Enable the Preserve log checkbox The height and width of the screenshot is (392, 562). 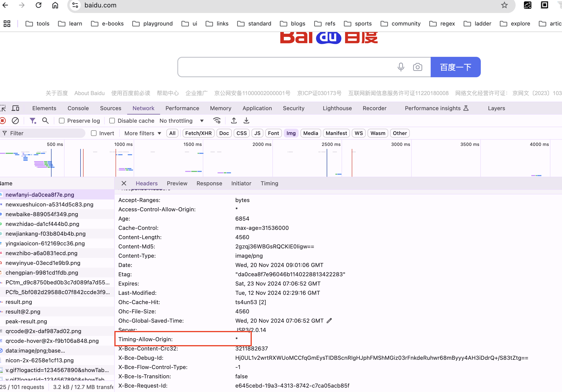pos(62,121)
